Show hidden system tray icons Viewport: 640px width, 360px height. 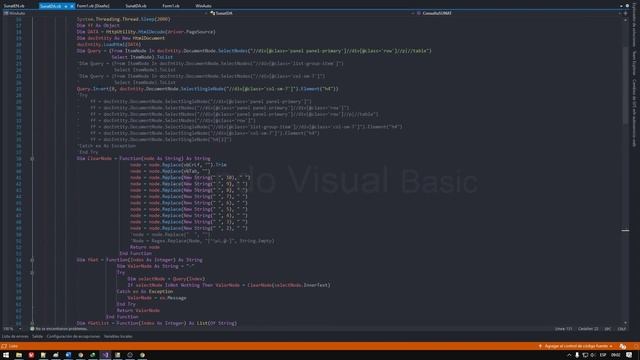569,355
